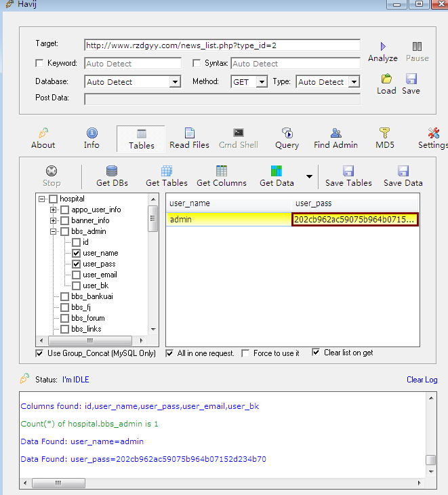Click the Clear Log link
448x495 pixels.
[x=422, y=380]
